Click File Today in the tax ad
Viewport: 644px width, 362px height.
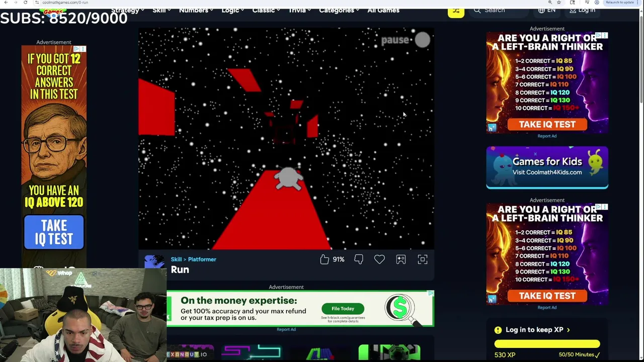click(343, 309)
